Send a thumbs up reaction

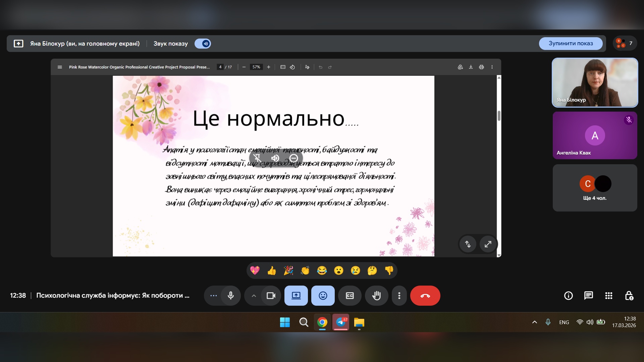[x=272, y=270]
